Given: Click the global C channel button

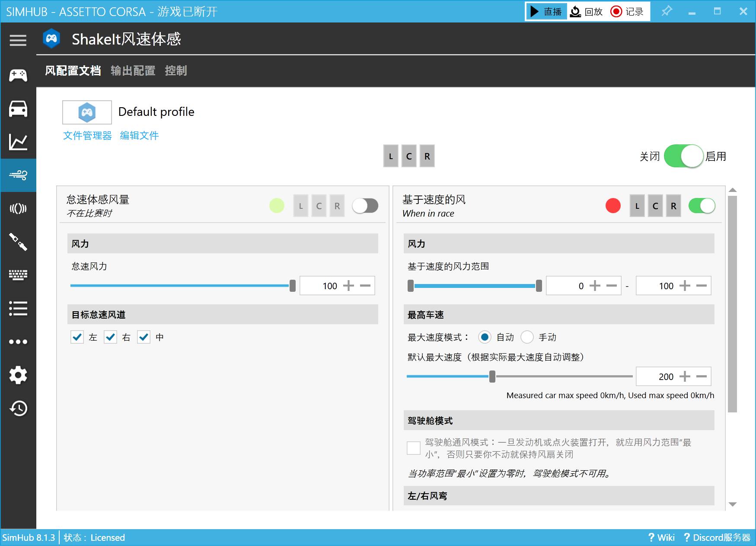Looking at the screenshot, I should [x=409, y=156].
